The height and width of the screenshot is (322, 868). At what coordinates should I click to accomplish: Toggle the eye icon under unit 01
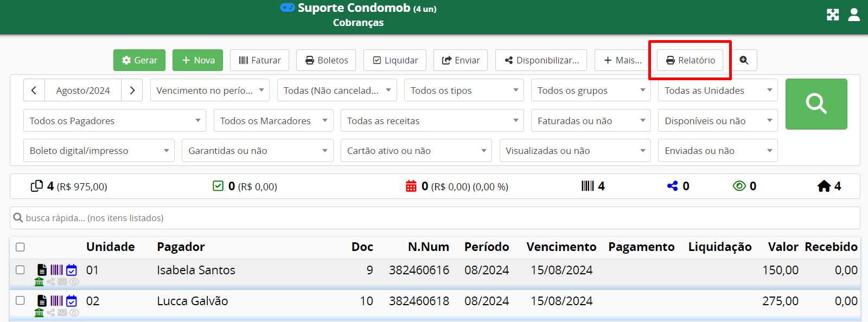click(74, 282)
